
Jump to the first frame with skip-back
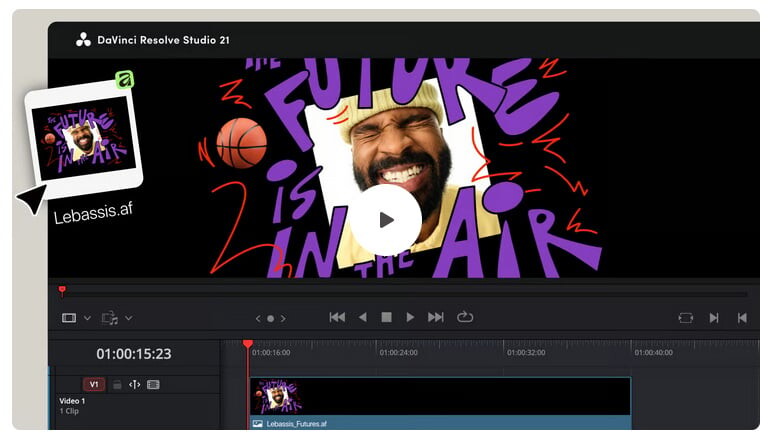pos(337,317)
